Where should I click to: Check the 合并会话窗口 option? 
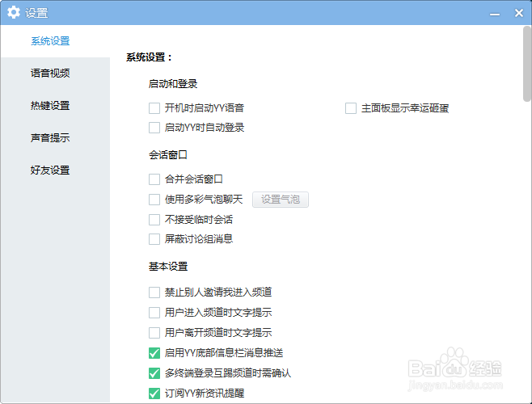point(154,179)
